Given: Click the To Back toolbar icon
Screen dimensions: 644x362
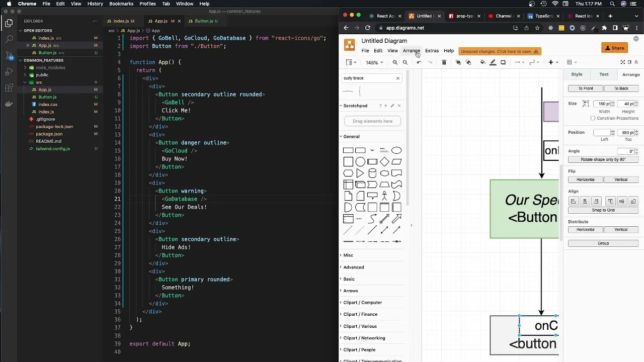Looking at the screenshot, I should 468,62.
